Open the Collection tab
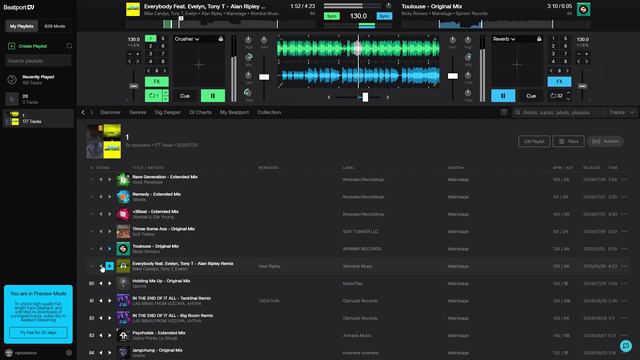Image resolution: width=640 pixels, height=360 pixels. click(x=269, y=112)
